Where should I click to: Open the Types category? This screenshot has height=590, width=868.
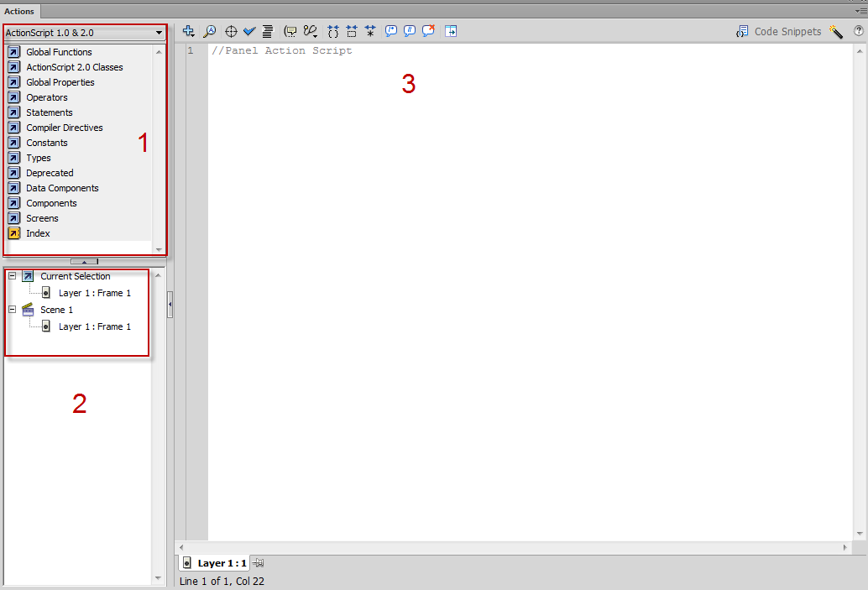click(39, 158)
